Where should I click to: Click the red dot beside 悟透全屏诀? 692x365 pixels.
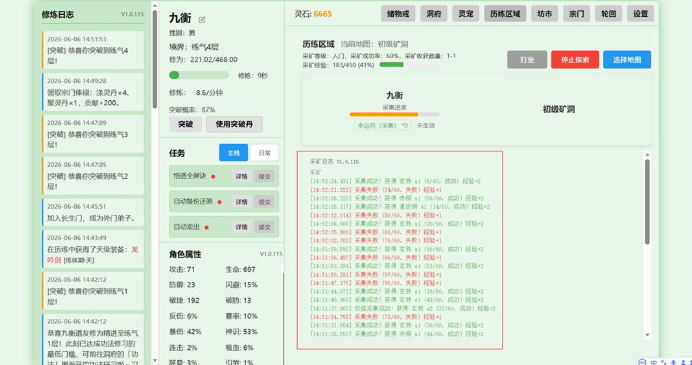click(213, 177)
